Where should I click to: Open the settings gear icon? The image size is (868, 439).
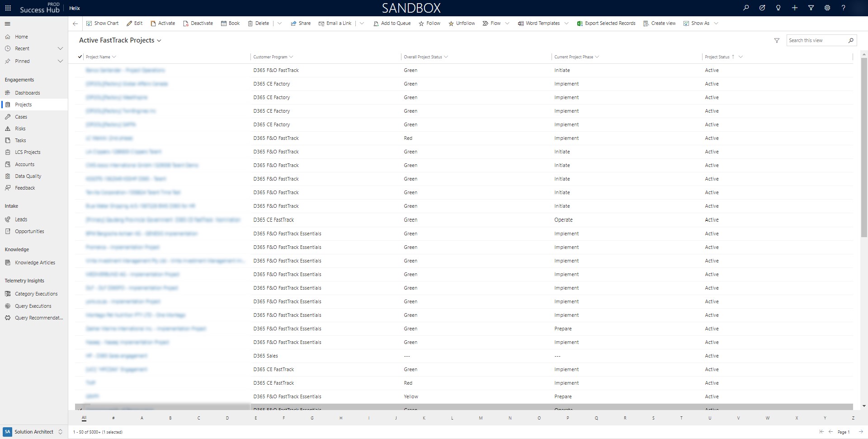coord(827,8)
